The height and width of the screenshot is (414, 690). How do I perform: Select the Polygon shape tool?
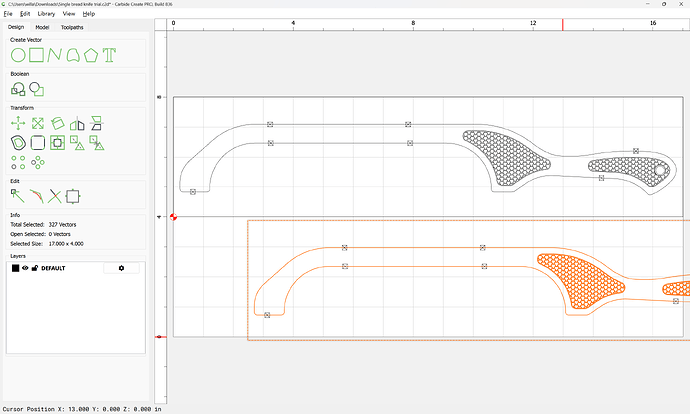92,54
